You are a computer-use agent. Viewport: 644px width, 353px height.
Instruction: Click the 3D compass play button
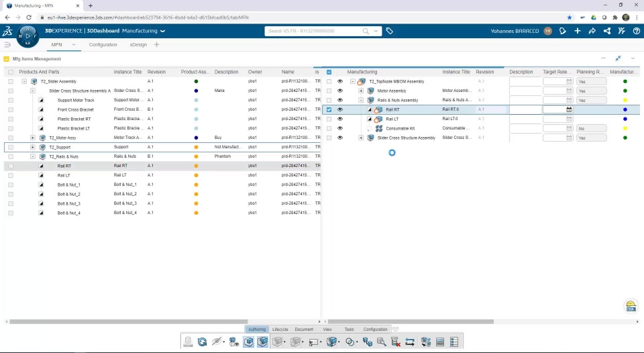[28, 36]
